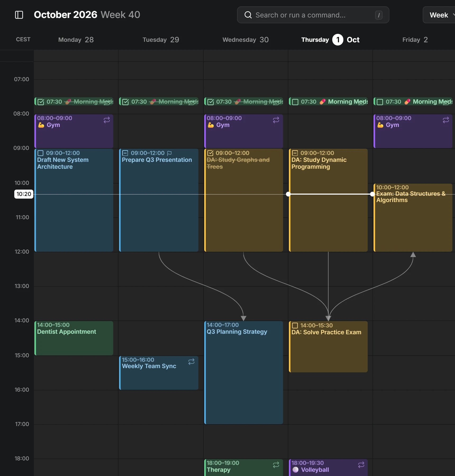Select Tuesday 29 day header
The width and height of the screenshot is (455, 476).
(x=161, y=40)
